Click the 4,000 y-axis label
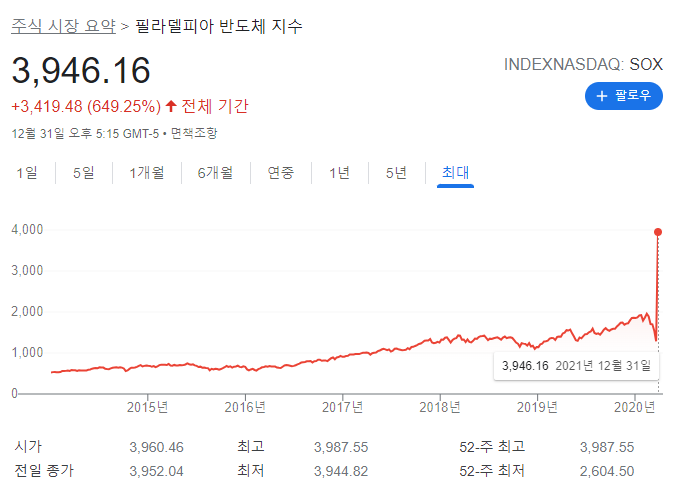This screenshot has height=493, width=684. click(x=27, y=229)
